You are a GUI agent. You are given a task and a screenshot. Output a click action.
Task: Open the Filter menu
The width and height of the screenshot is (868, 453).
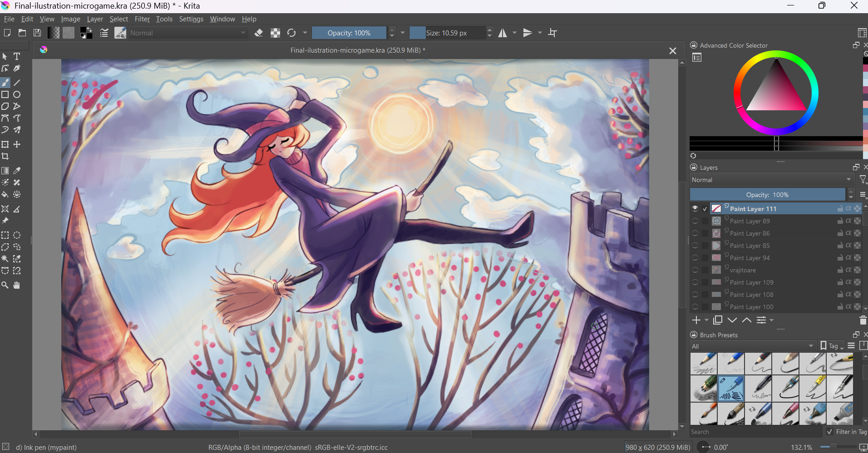pyautogui.click(x=142, y=19)
